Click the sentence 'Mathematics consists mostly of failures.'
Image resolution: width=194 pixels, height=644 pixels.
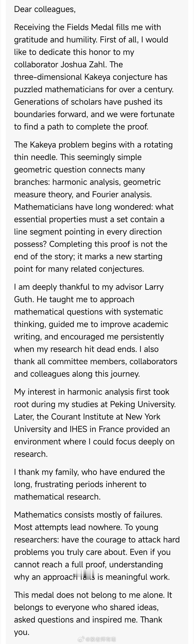click(88, 515)
